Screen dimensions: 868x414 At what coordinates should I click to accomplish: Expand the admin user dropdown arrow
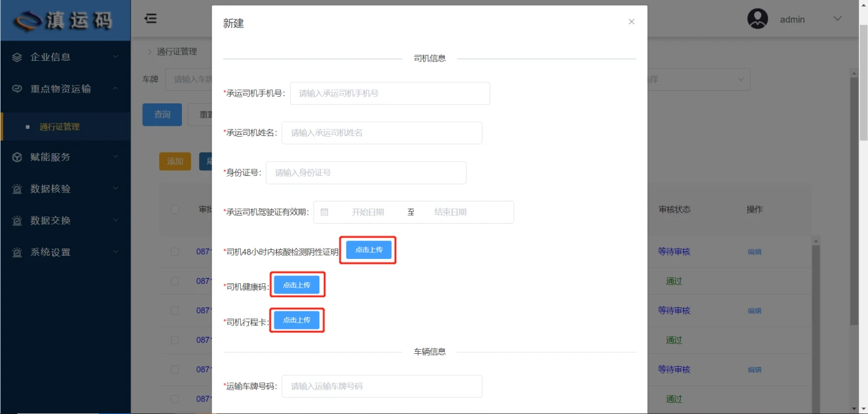(x=837, y=19)
